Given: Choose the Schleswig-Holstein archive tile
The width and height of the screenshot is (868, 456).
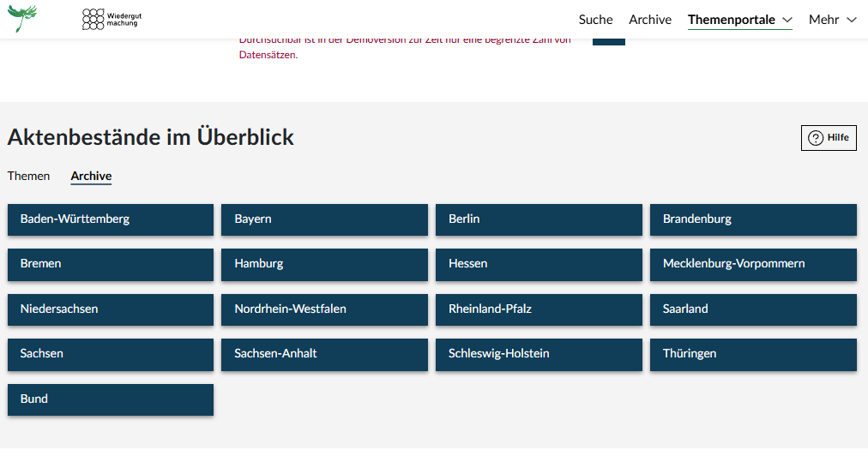Looking at the screenshot, I should click(539, 354).
